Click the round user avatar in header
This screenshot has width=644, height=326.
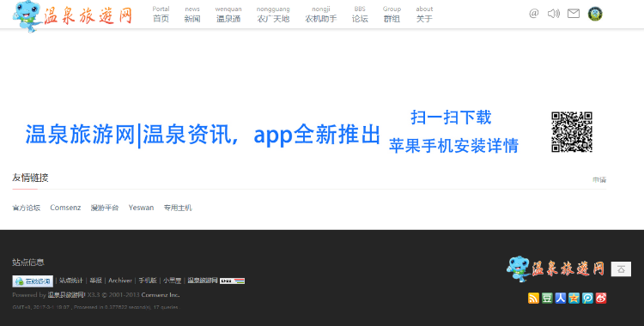595,14
